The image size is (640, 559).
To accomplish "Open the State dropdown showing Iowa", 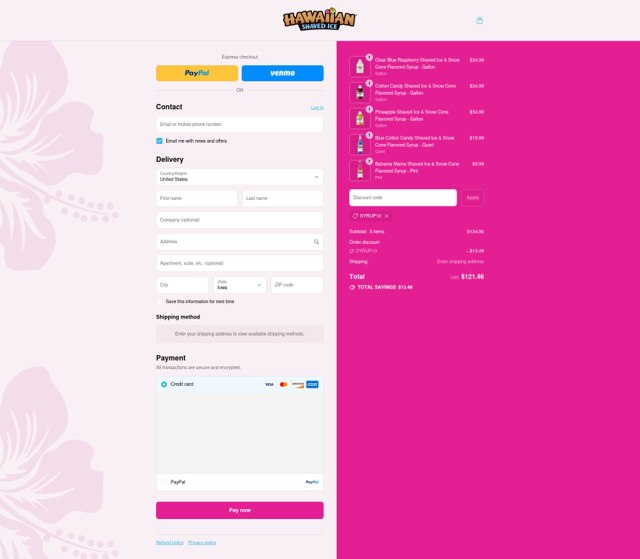I will pyautogui.click(x=240, y=285).
